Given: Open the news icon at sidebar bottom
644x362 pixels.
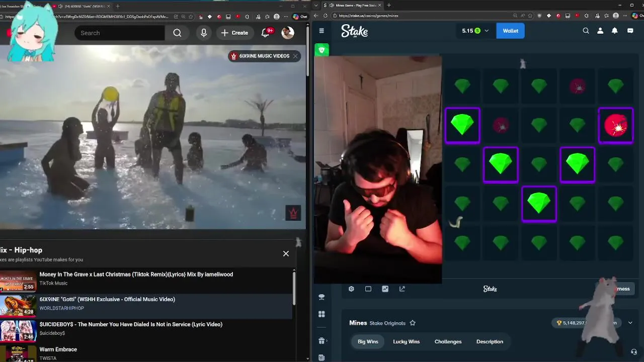Looking at the screenshot, I should pyautogui.click(x=321, y=357).
